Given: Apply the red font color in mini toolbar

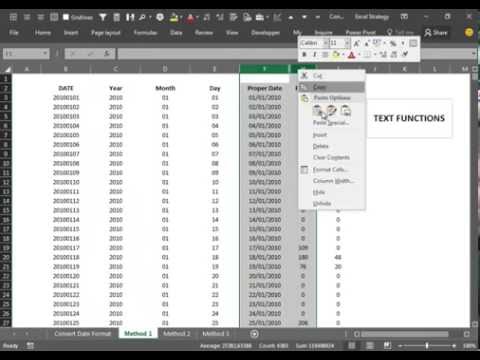Looking at the screenshot, I should tap(351, 54).
